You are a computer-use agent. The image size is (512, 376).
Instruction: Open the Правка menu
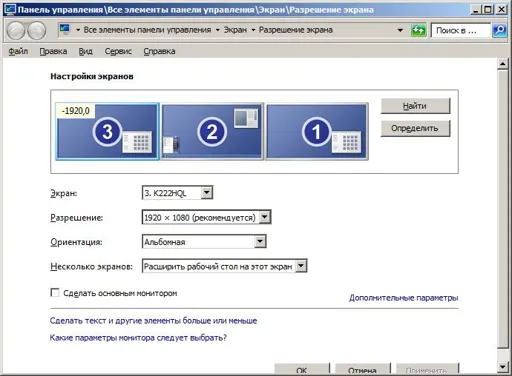(x=53, y=51)
